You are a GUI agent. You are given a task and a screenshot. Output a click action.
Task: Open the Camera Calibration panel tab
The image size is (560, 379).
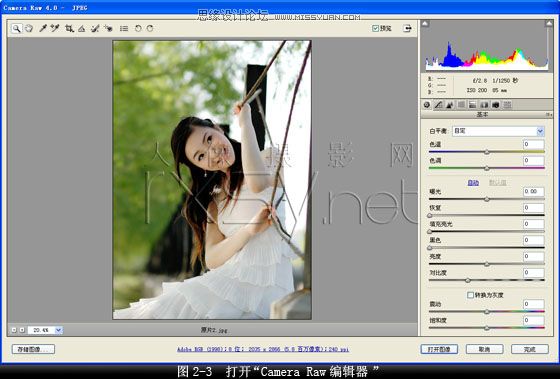click(495, 105)
